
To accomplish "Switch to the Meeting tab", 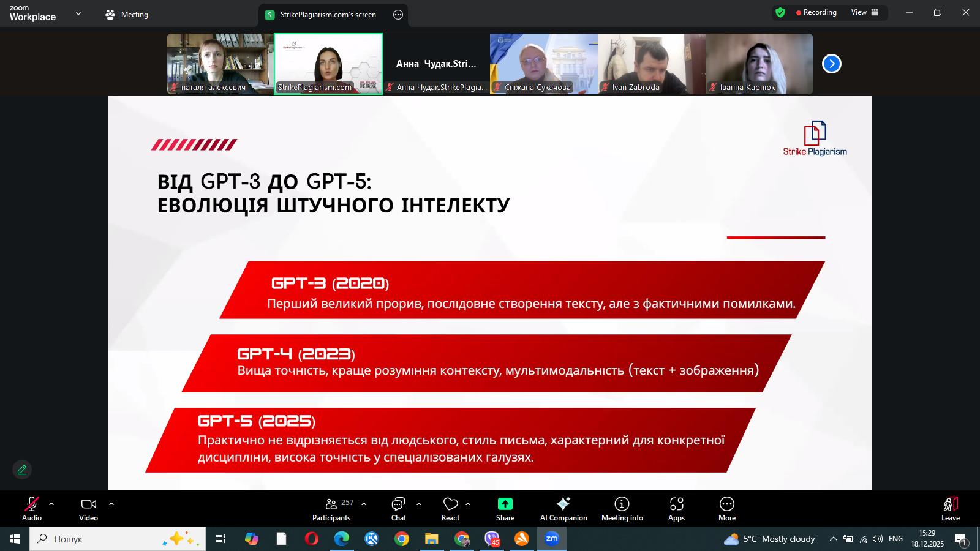I will 127,15.
